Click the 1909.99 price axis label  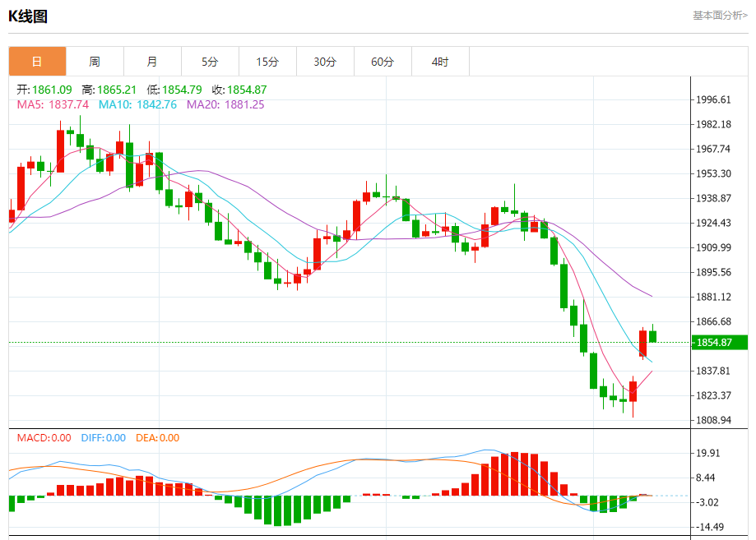pos(713,247)
